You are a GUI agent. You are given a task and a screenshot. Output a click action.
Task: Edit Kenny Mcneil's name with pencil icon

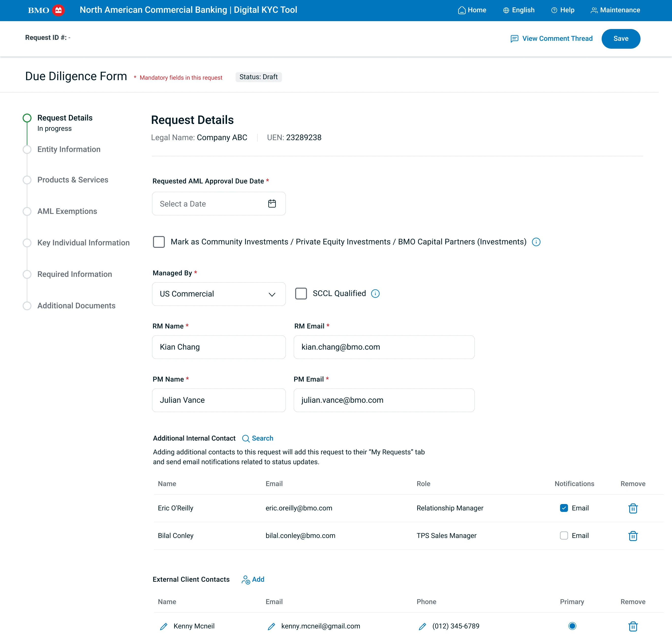click(x=164, y=626)
